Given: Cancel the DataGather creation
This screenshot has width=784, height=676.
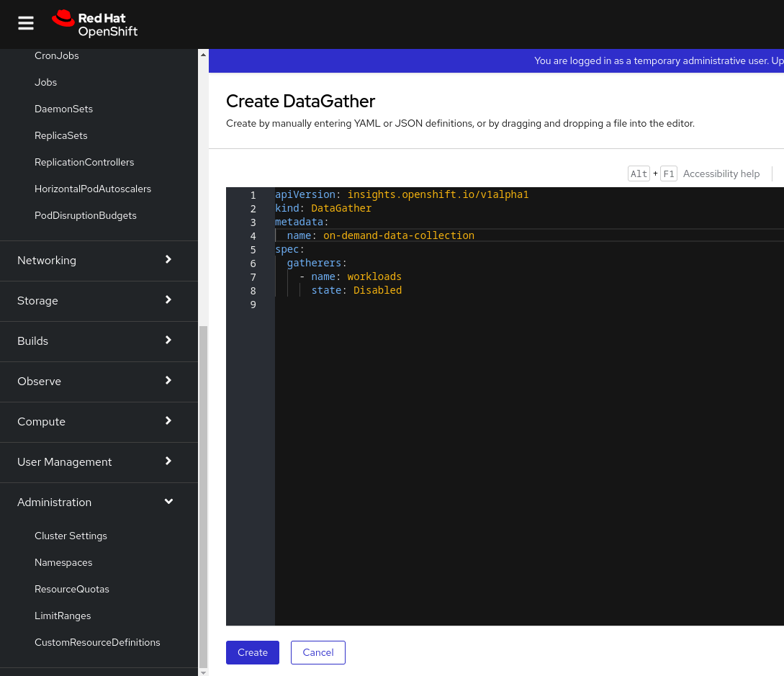Looking at the screenshot, I should pos(317,652).
